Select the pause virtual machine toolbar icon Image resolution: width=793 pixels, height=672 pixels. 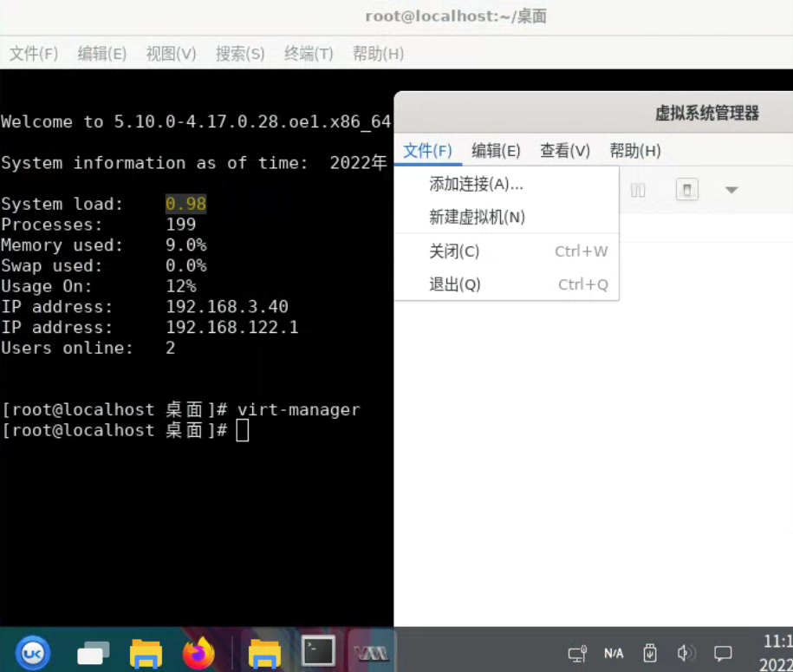tap(639, 189)
